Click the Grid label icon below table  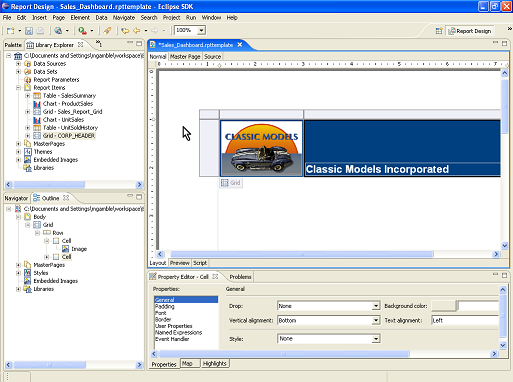coord(231,183)
